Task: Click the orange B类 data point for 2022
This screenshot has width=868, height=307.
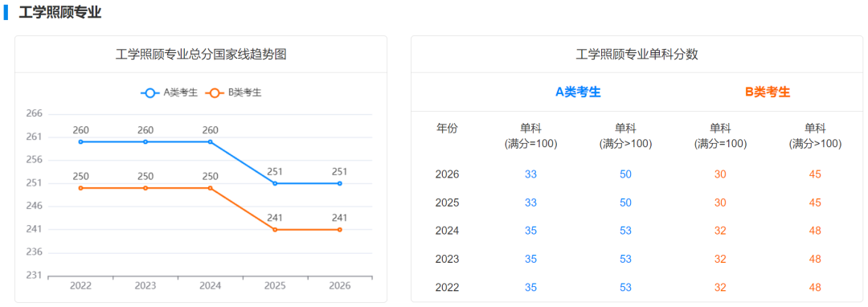Action: (x=81, y=188)
